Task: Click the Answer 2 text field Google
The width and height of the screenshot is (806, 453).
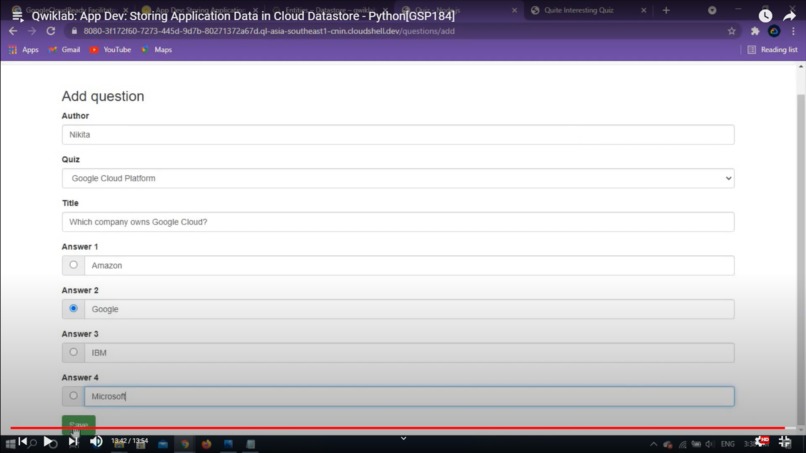Action: pyautogui.click(x=409, y=310)
